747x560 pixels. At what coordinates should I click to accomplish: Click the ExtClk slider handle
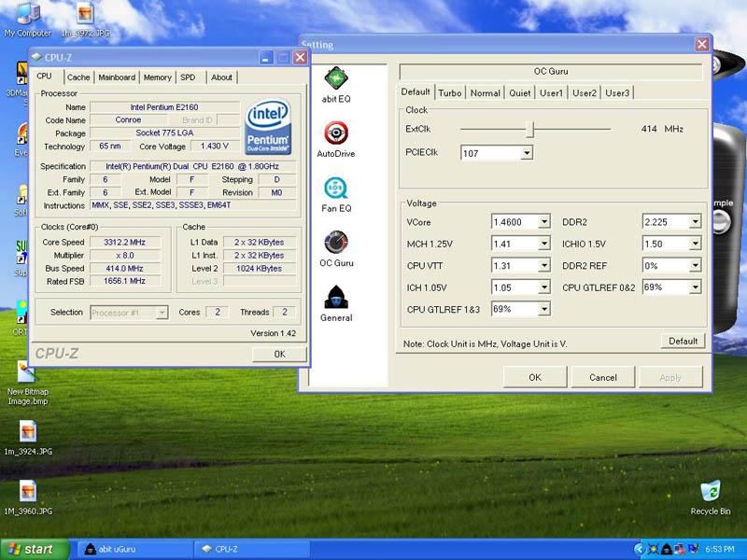(529, 129)
